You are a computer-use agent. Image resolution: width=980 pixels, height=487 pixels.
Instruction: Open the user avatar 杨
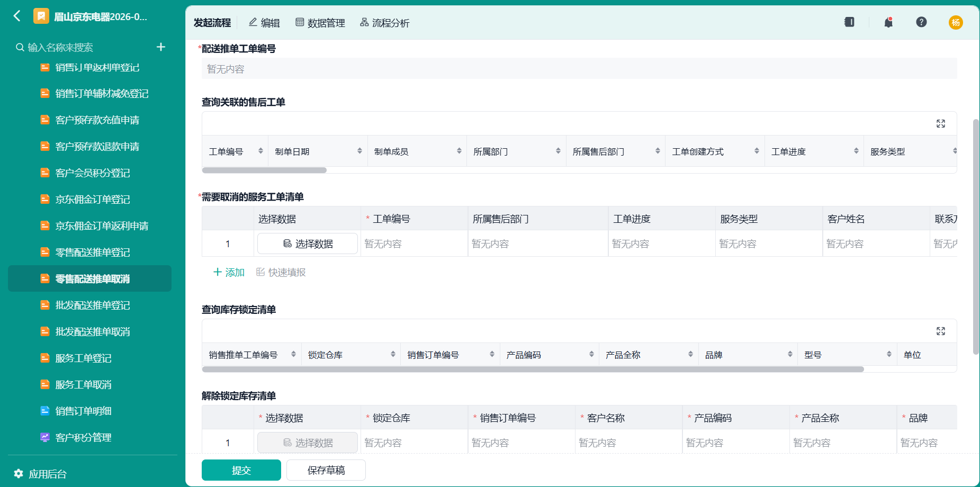tap(956, 22)
